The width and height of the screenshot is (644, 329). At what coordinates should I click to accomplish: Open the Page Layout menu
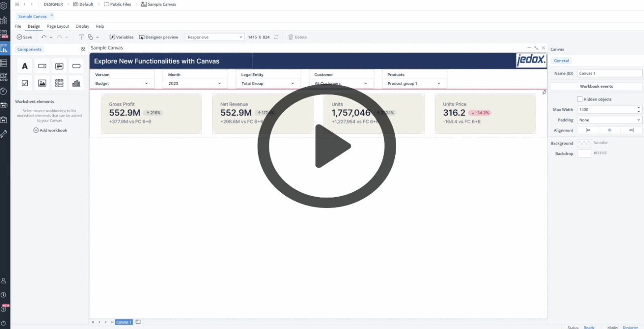58,26
